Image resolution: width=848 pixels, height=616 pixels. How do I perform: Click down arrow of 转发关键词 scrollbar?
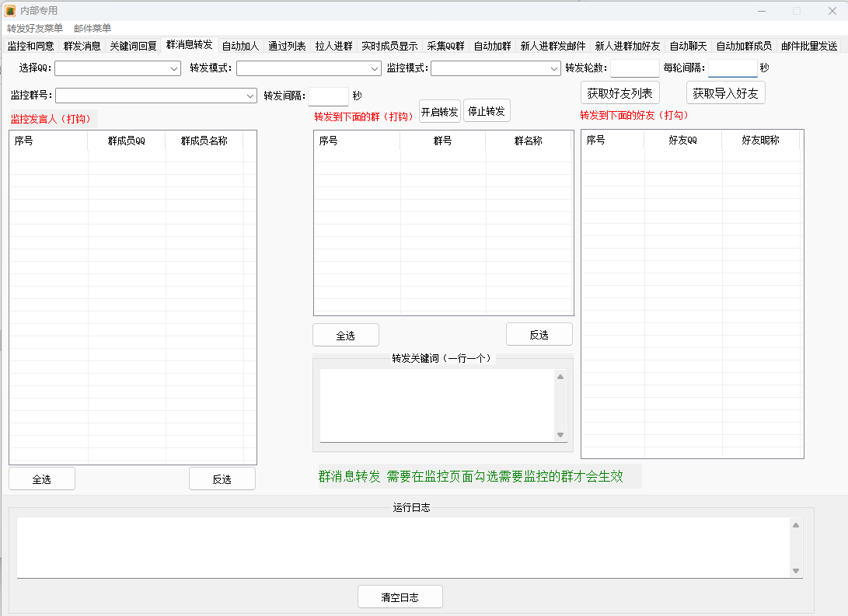coord(560,435)
